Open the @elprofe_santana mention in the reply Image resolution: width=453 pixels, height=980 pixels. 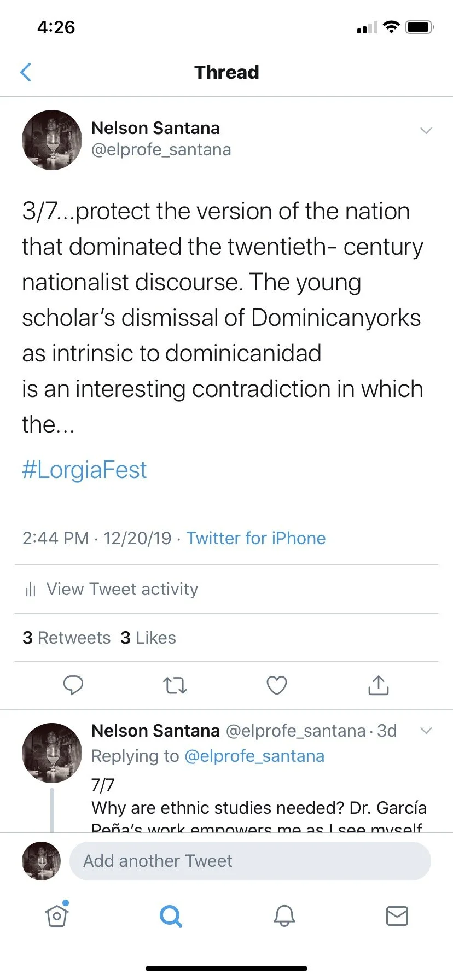254,756
